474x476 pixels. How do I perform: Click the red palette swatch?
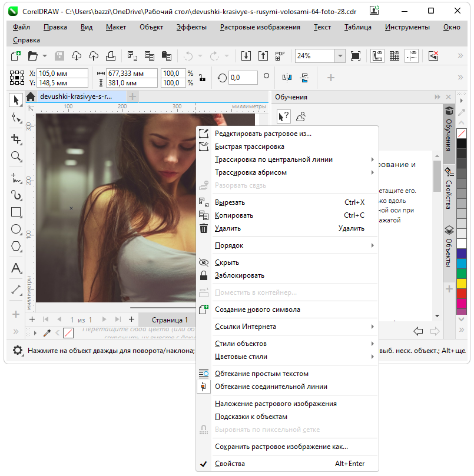(x=462, y=294)
